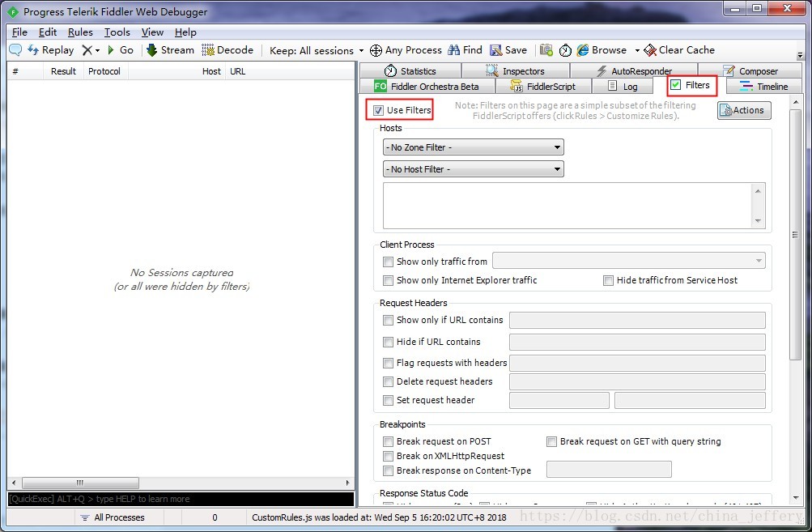Clear Cache from the toolbar
Screen dimensions: 812x532
click(x=679, y=50)
